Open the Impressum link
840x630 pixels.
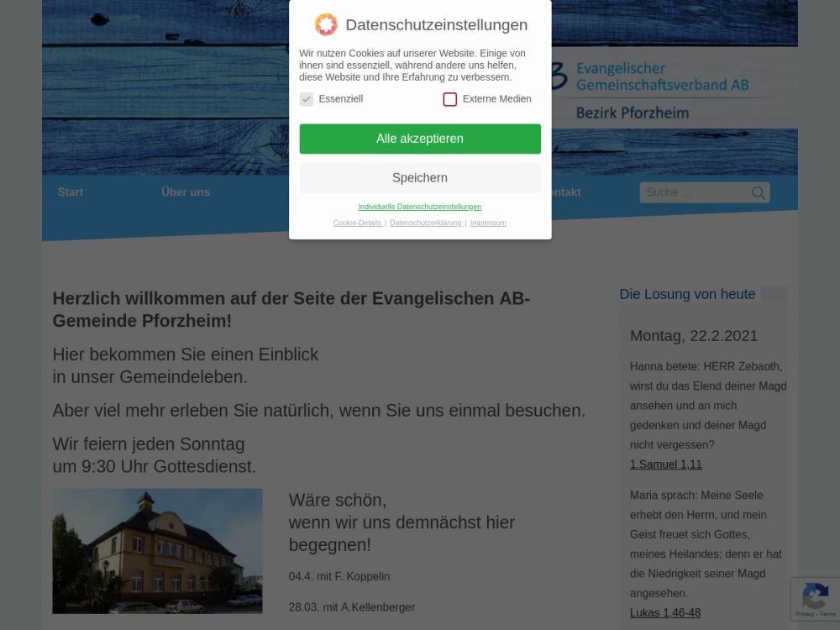click(x=488, y=223)
